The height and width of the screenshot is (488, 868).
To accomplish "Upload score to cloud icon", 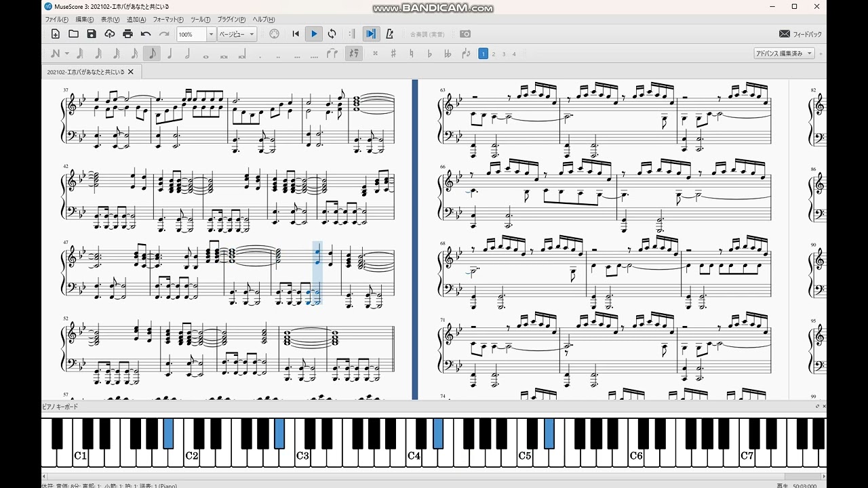I will point(110,34).
